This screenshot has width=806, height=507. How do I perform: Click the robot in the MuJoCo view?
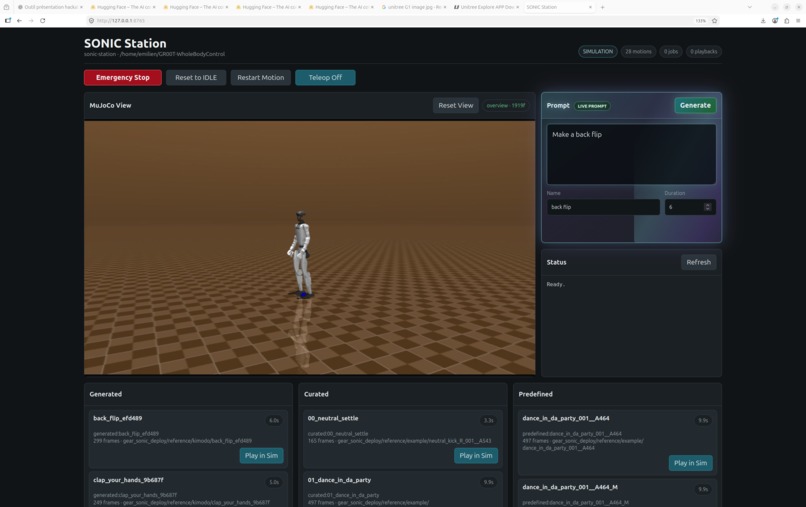tap(301, 254)
